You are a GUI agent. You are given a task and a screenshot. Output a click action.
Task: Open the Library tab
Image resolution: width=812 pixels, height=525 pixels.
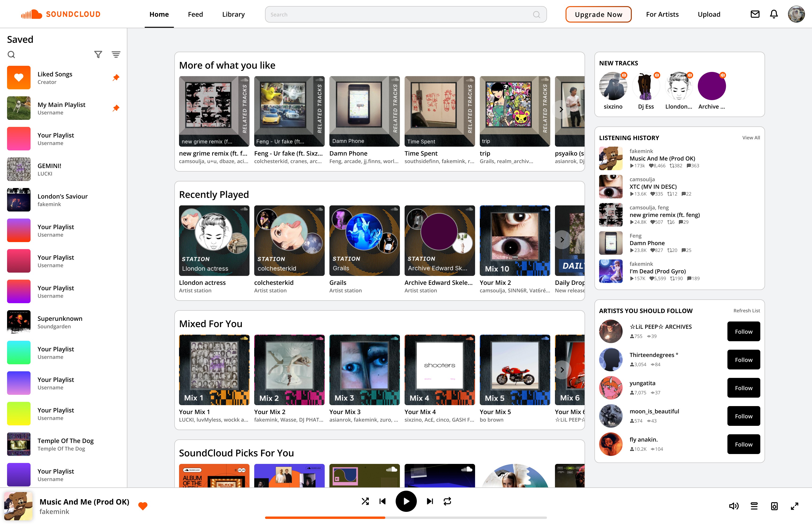click(x=233, y=14)
